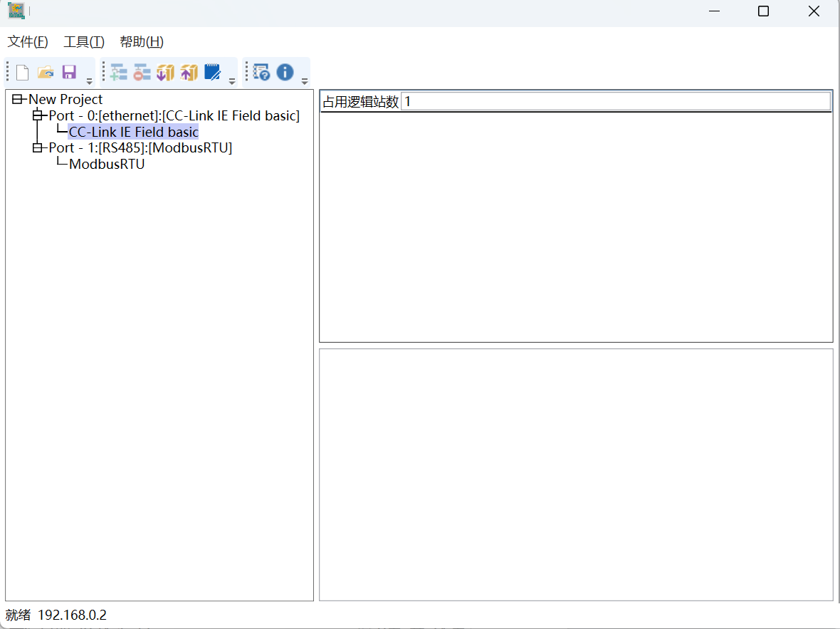
Task: Maximize the application window
Action: point(763,11)
